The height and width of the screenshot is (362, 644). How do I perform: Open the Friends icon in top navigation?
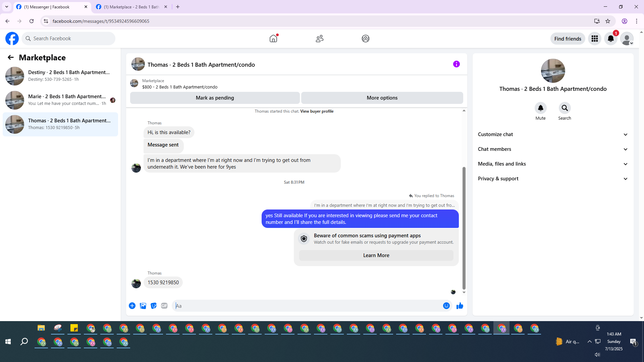(x=319, y=39)
